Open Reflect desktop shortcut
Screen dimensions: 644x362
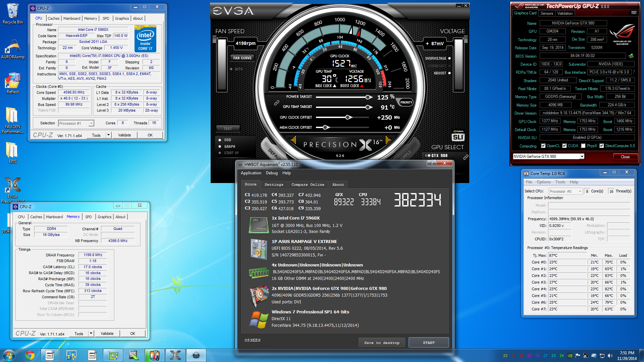(12, 83)
